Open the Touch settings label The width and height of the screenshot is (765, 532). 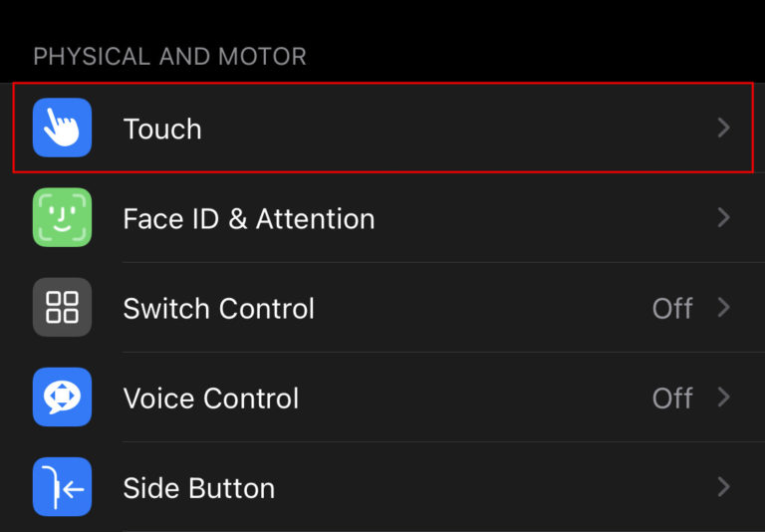pos(162,129)
